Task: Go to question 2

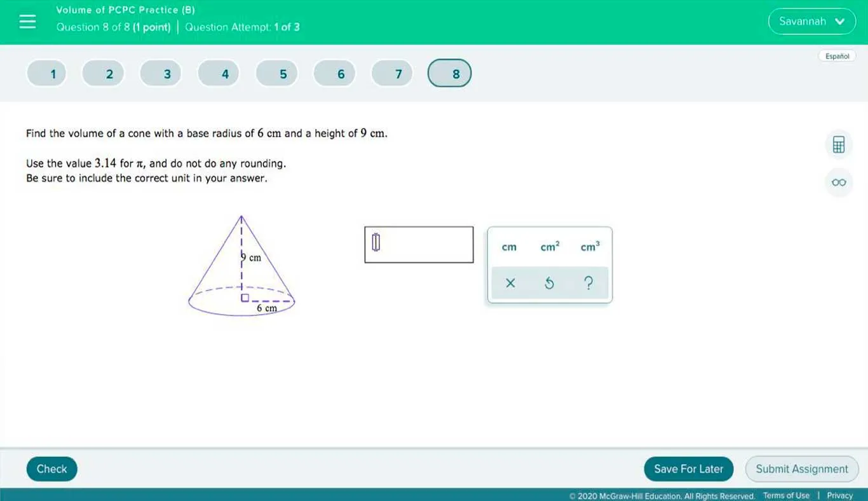Action: point(109,74)
